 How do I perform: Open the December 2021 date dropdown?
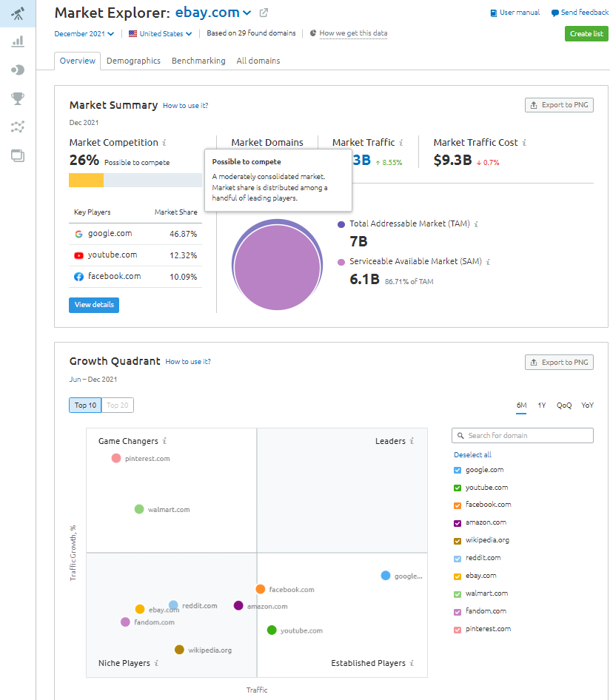(x=84, y=33)
